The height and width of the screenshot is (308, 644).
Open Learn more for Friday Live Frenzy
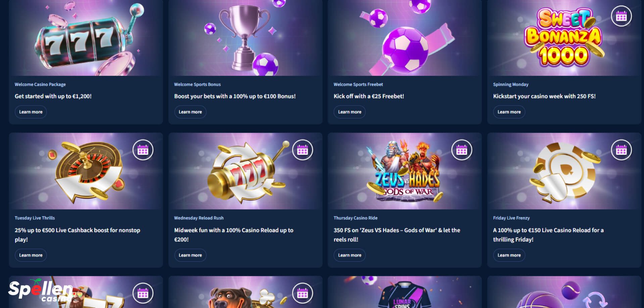tap(509, 255)
